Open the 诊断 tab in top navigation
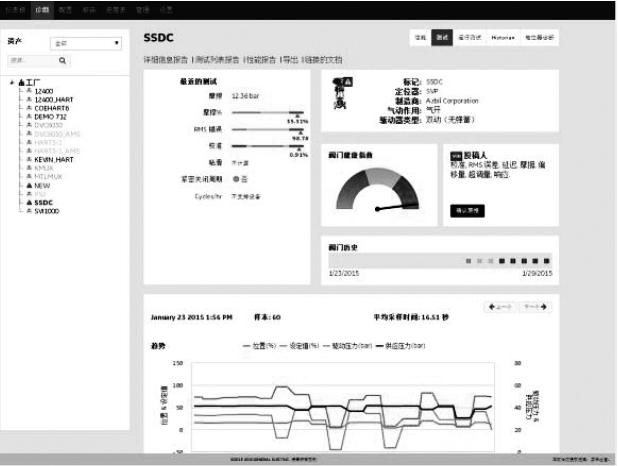This screenshot has width=619, height=466. (41, 8)
